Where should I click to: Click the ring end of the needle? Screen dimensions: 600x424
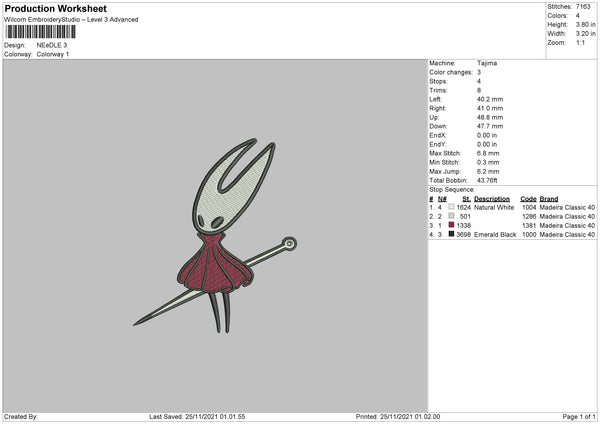point(289,243)
